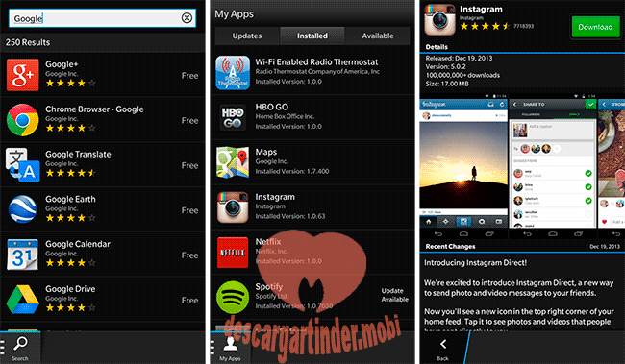
Task: Open the Google Calendar app icon
Action: (23, 255)
